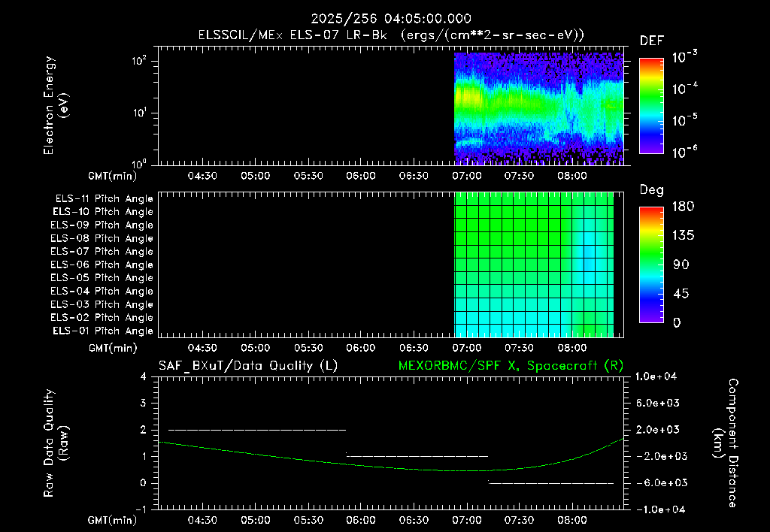Click the Raw Data Quality (Raw) axis label
The height and width of the screenshot is (532, 770).
(56, 443)
